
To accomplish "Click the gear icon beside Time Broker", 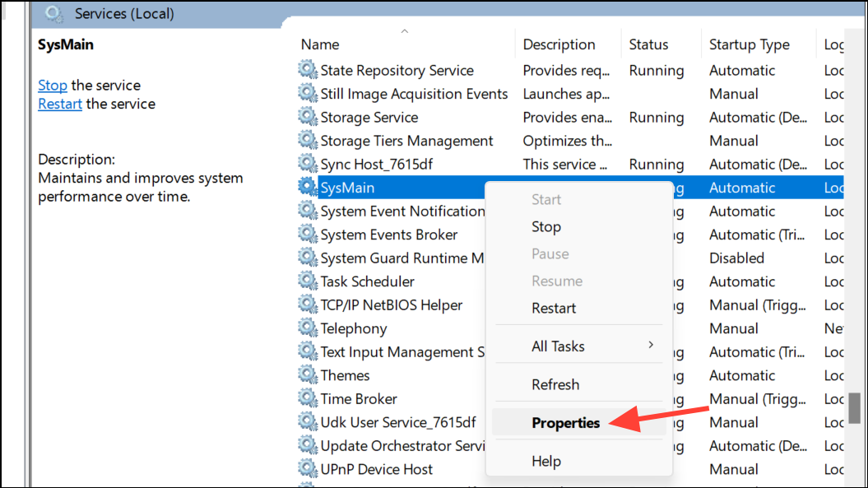I will (307, 398).
